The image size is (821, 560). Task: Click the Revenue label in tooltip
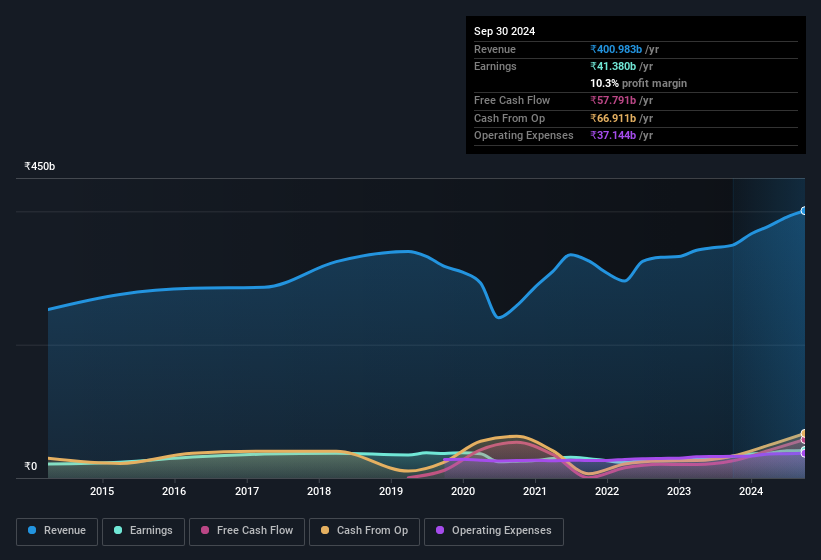click(495, 49)
